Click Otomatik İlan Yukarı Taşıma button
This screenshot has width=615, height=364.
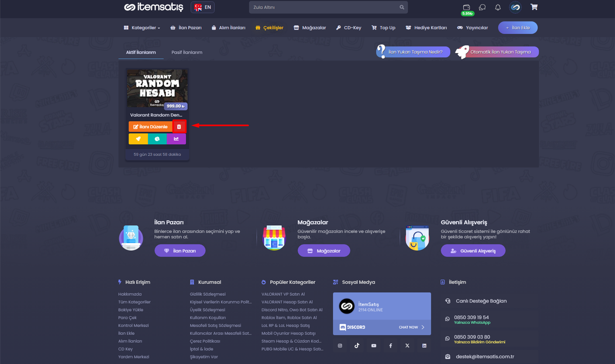497,52
